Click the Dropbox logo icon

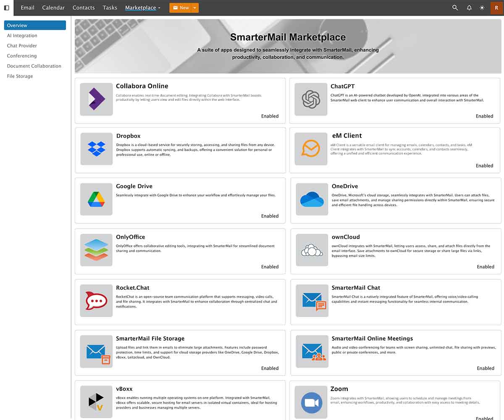pos(96,149)
